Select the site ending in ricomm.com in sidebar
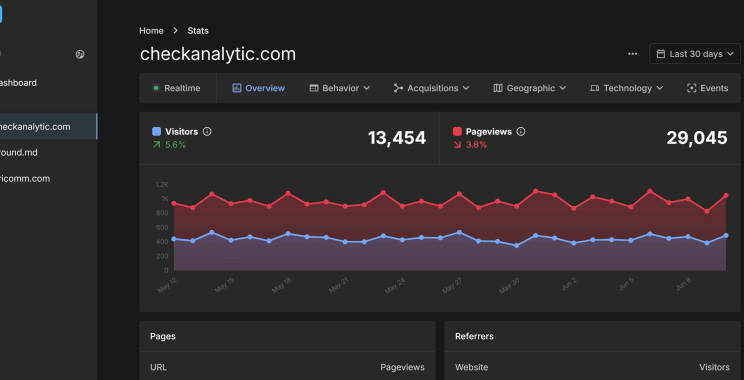The width and height of the screenshot is (744, 380). (x=25, y=179)
